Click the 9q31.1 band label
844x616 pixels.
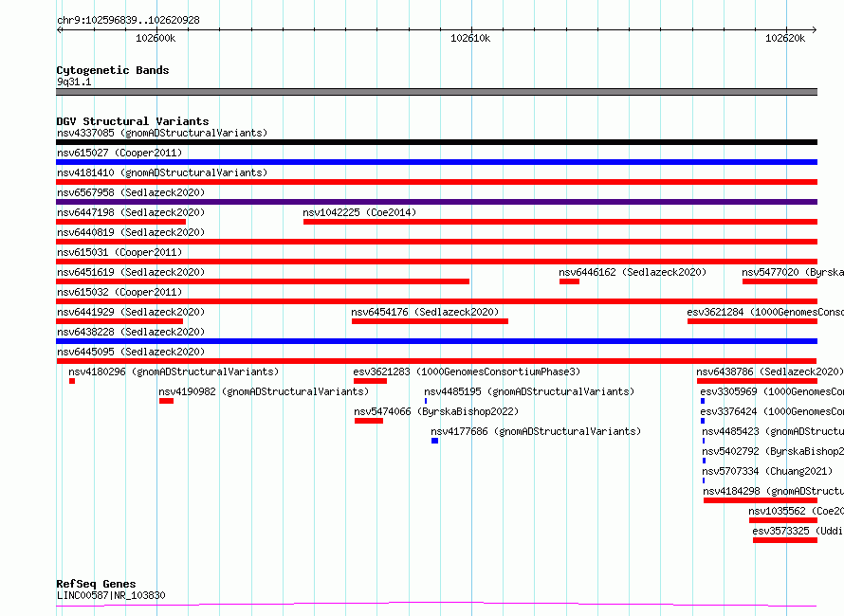[x=74, y=82]
